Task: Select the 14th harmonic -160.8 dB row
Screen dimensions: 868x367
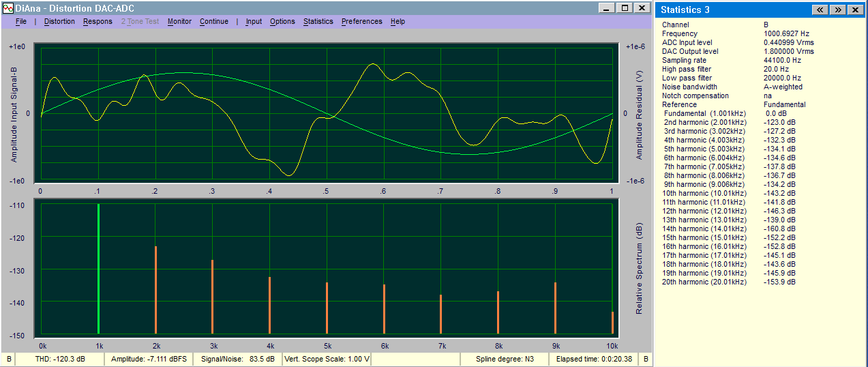Action: pyautogui.click(x=730, y=229)
